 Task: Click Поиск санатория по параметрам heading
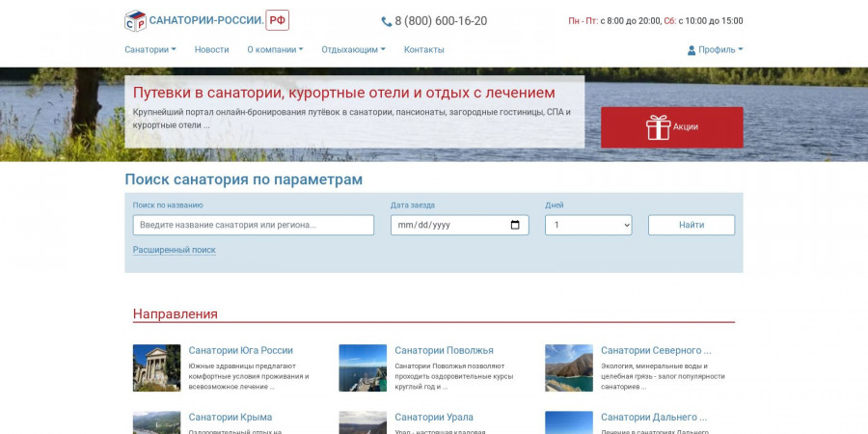[x=244, y=179]
